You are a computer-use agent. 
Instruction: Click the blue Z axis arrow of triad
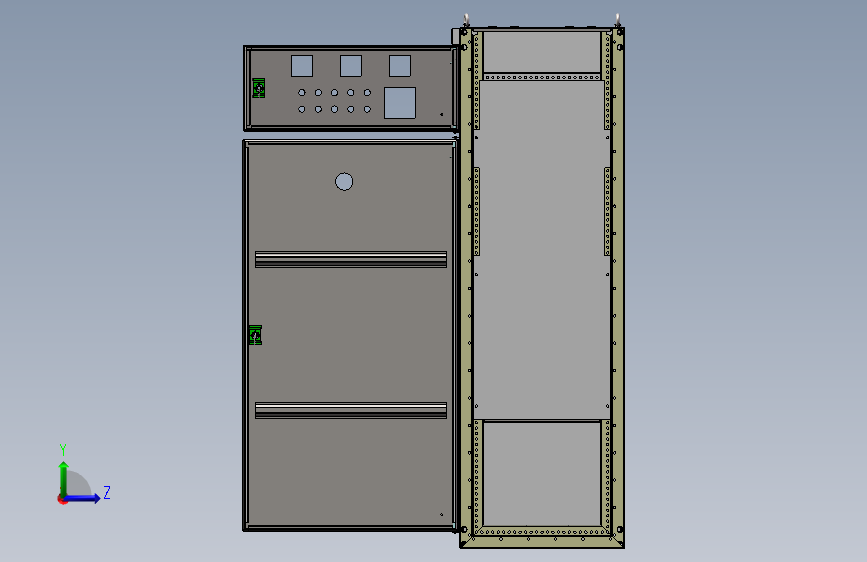click(x=83, y=498)
